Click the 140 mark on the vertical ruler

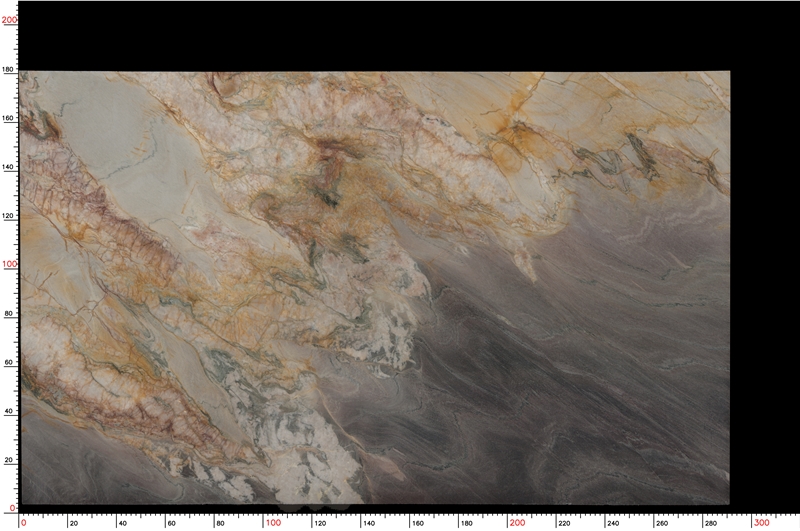pos(9,167)
